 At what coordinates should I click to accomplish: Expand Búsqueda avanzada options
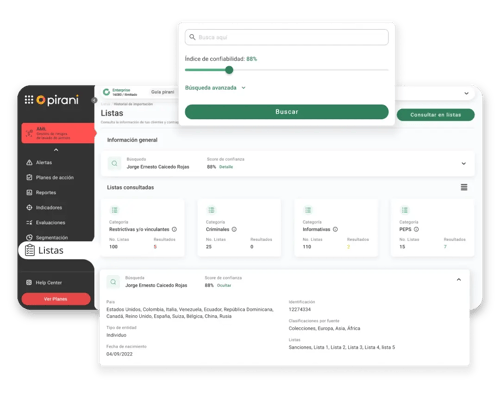[215, 88]
